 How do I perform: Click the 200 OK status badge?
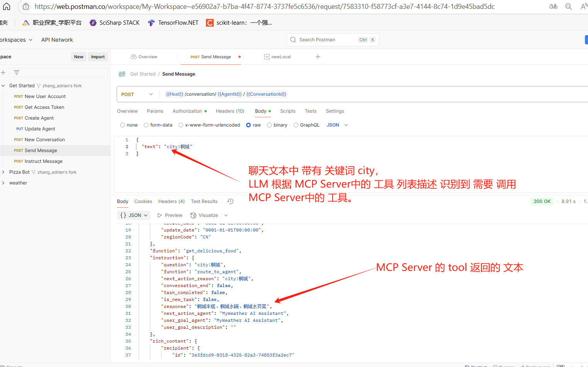pyautogui.click(x=542, y=201)
